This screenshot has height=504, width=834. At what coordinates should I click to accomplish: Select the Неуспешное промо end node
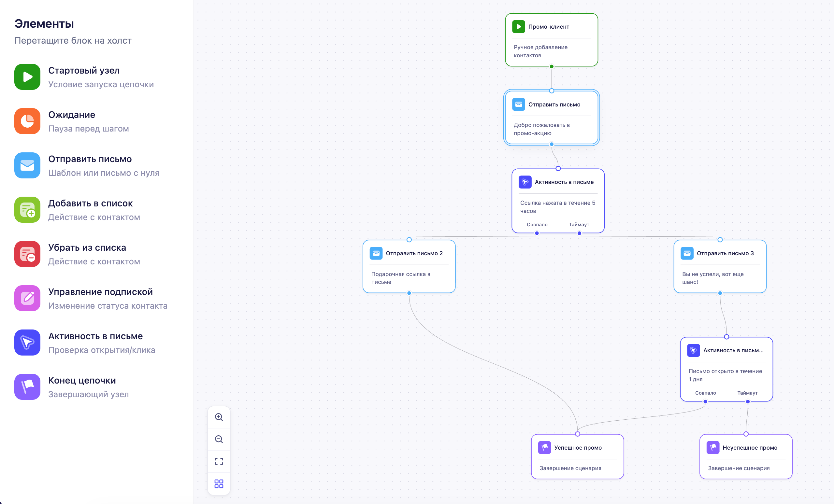[746, 457]
